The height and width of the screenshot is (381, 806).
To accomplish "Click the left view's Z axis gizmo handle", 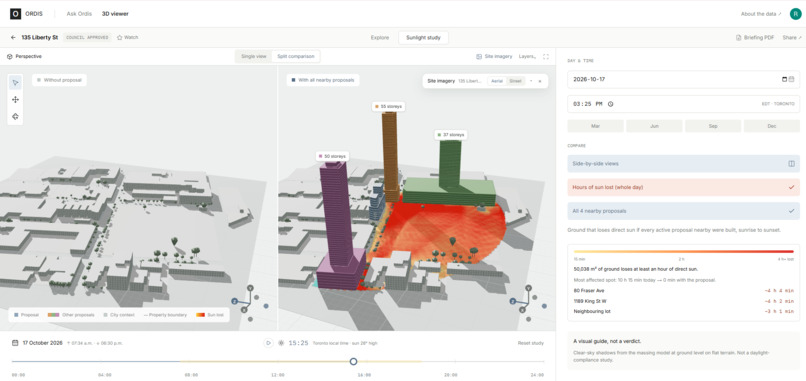I will [x=234, y=301].
